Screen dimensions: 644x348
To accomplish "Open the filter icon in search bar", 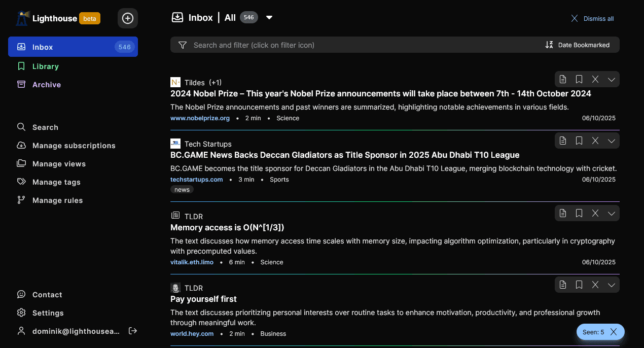I will pyautogui.click(x=183, y=45).
